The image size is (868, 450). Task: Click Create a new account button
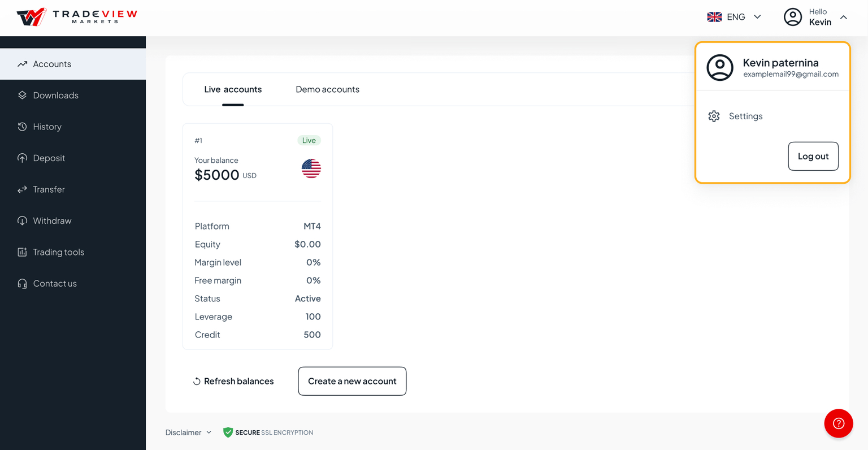[x=352, y=382]
